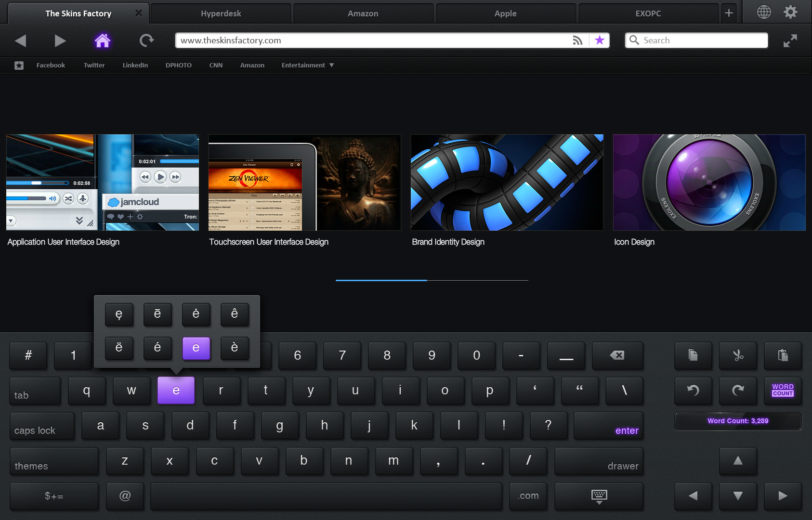Tap the copy icon key
Viewport: 812px width, 520px height.
(x=693, y=355)
